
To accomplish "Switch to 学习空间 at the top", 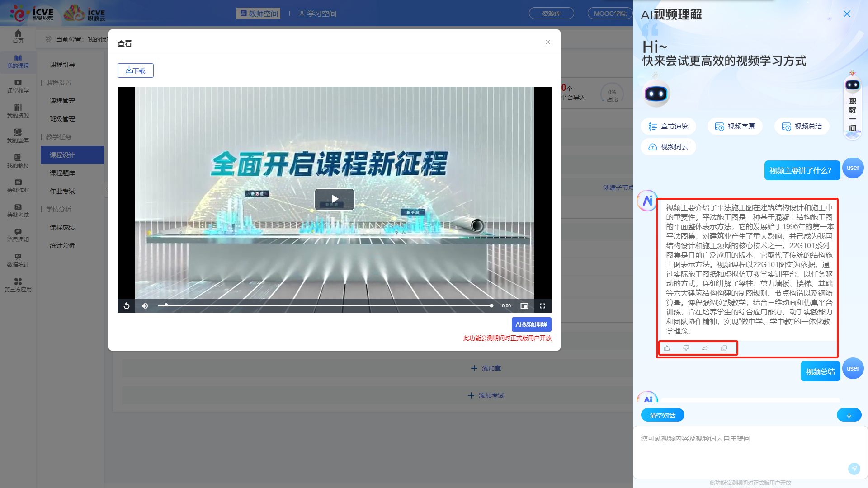I will 318,13.
